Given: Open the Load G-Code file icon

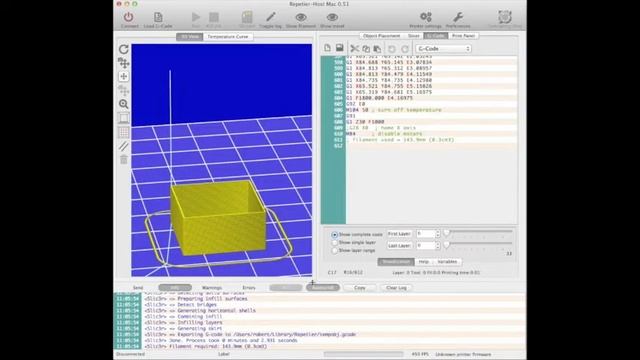Looking at the screenshot, I should tap(158, 17).
